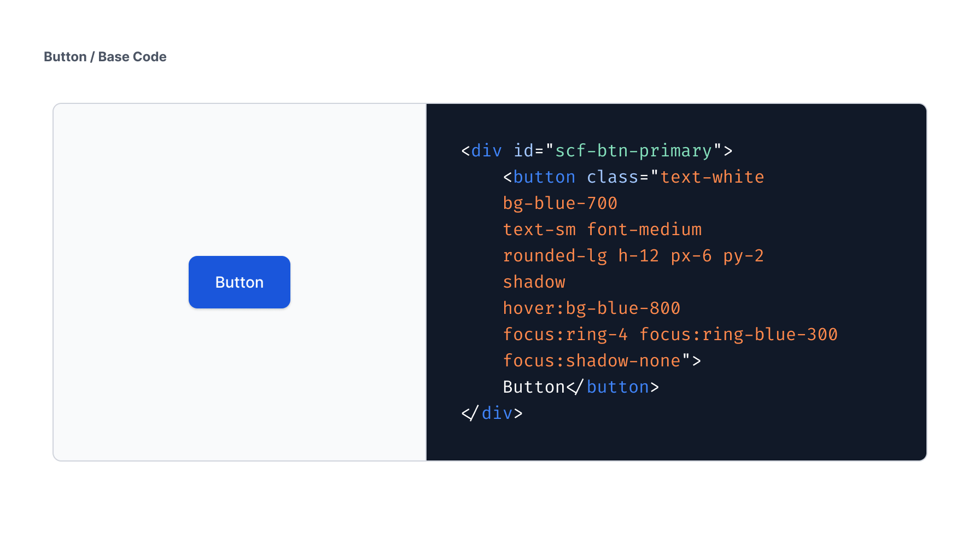Click the opening div tag name
Screen dimensions: 980x537
486,151
